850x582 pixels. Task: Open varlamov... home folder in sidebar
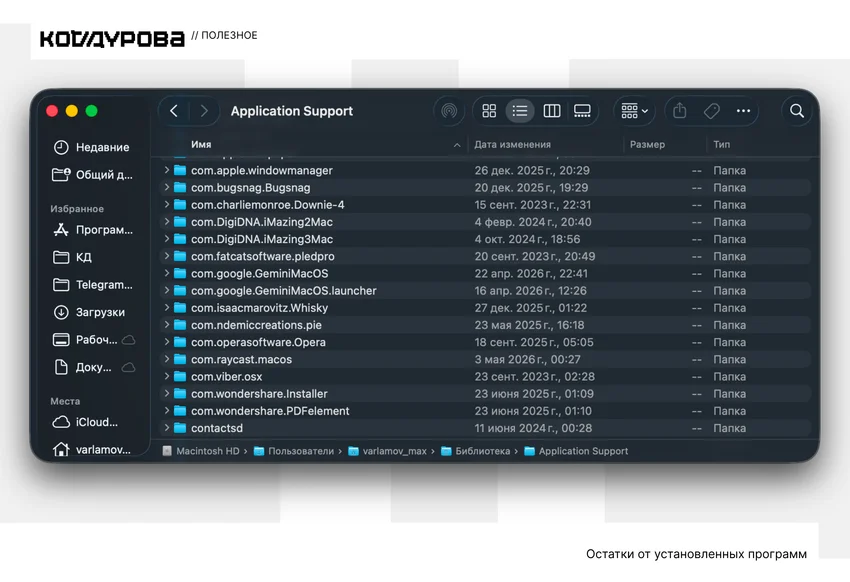click(92, 449)
